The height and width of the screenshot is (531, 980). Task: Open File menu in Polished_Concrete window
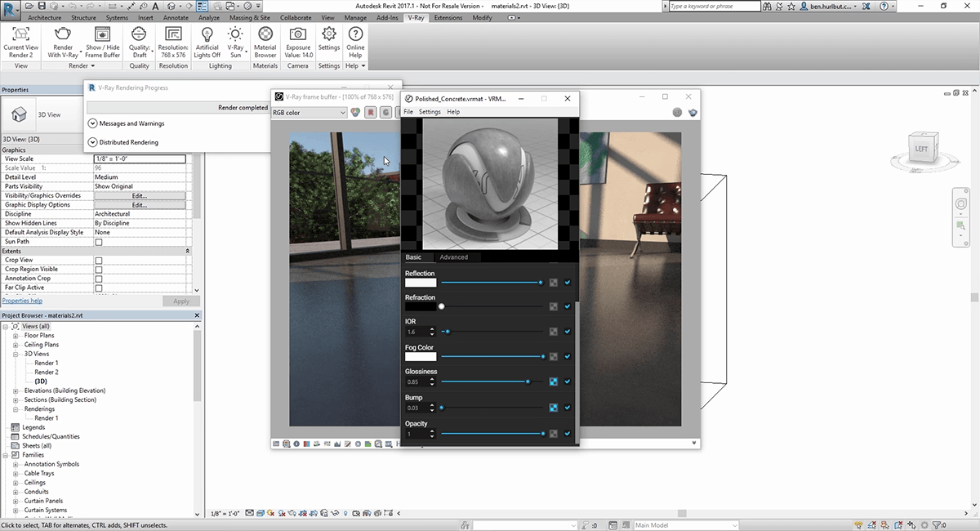[x=409, y=112]
